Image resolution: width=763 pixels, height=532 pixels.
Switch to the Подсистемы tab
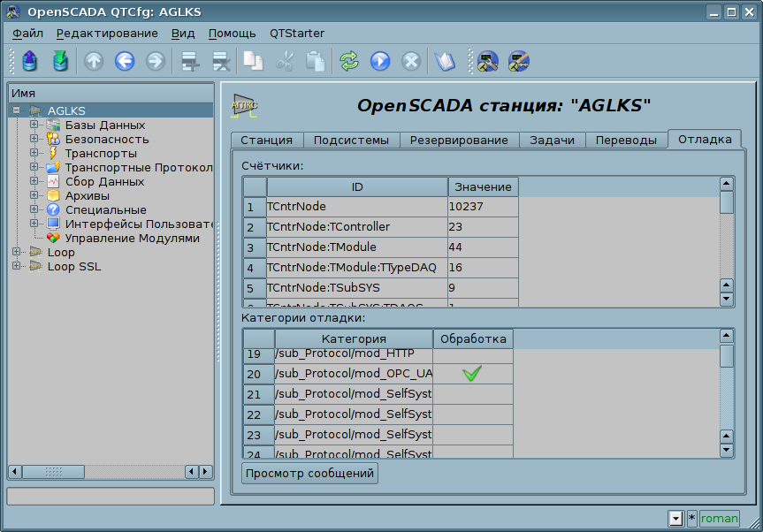tap(351, 140)
